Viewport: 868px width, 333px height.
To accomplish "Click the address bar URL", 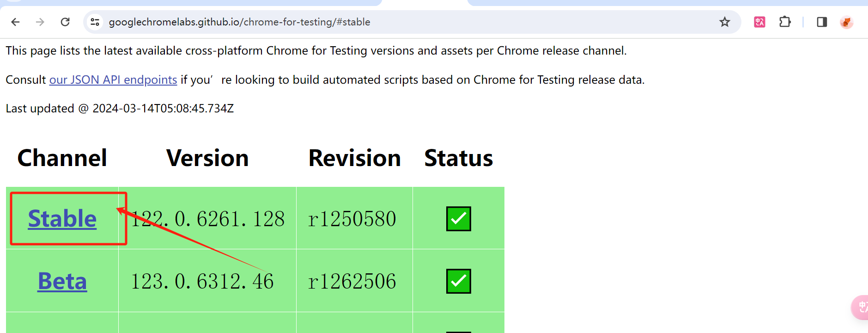I will coord(239,22).
